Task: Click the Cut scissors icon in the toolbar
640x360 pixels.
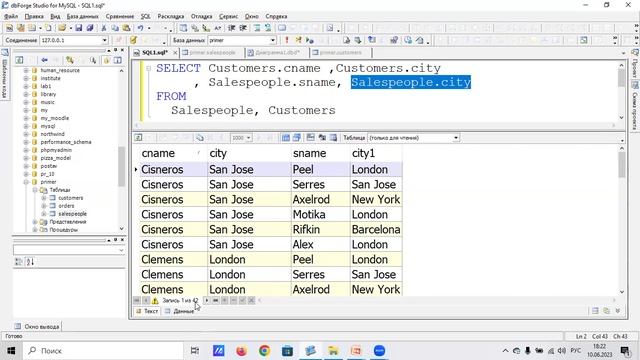Action: coord(104,28)
